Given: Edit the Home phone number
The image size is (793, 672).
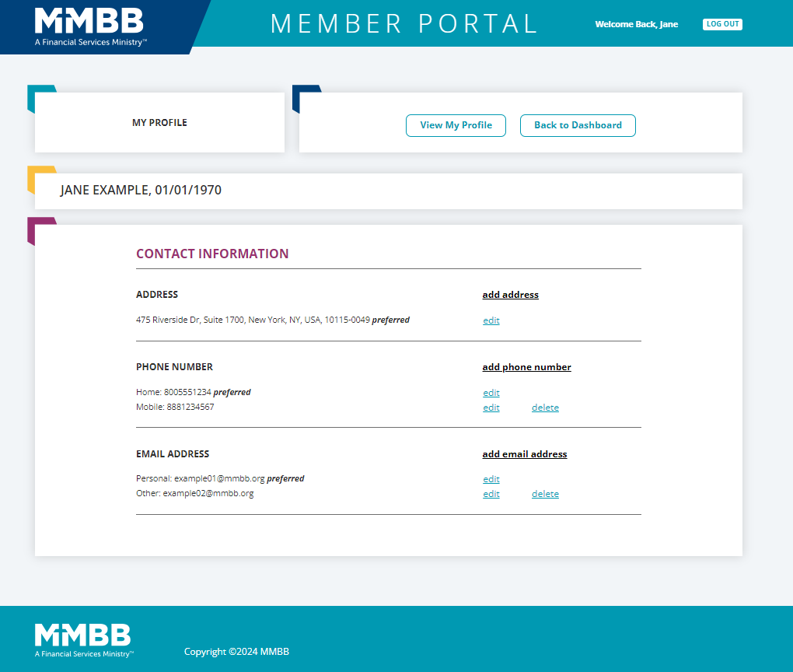Looking at the screenshot, I should 491,393.
